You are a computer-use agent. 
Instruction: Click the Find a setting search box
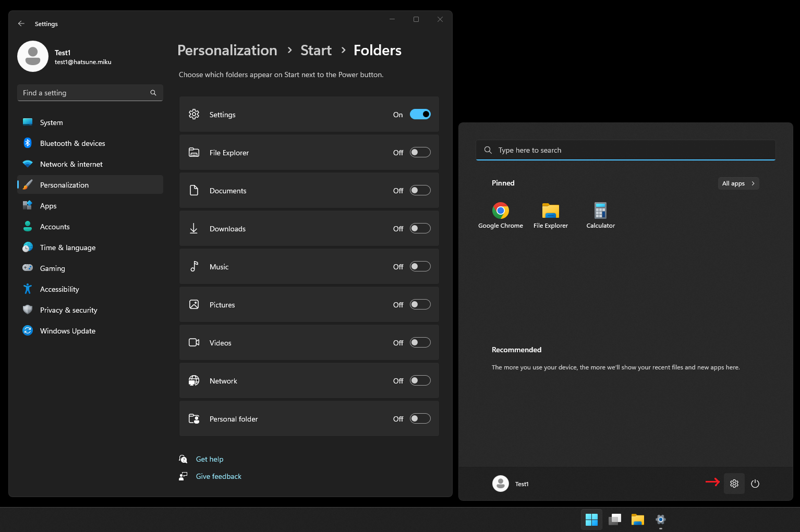click(x=90, y=93)
